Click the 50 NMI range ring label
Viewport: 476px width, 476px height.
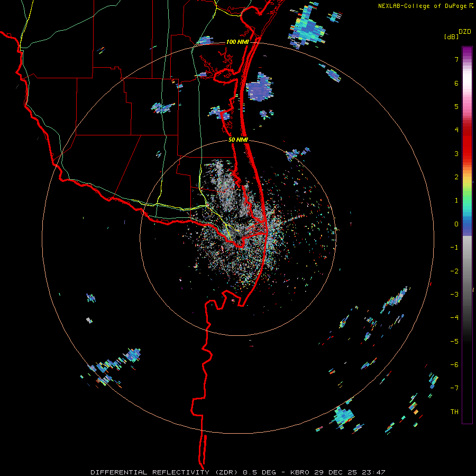click(238, 140)
